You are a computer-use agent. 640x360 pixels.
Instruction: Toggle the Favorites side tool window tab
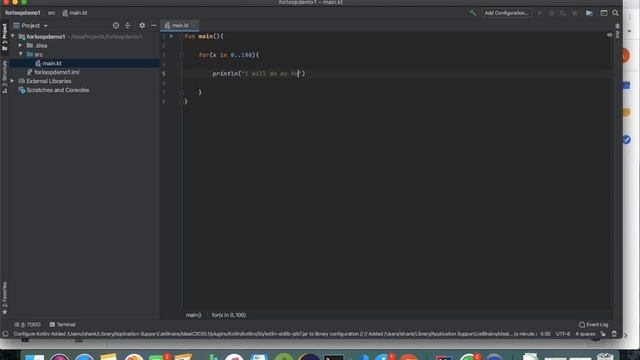pos(4,298)
